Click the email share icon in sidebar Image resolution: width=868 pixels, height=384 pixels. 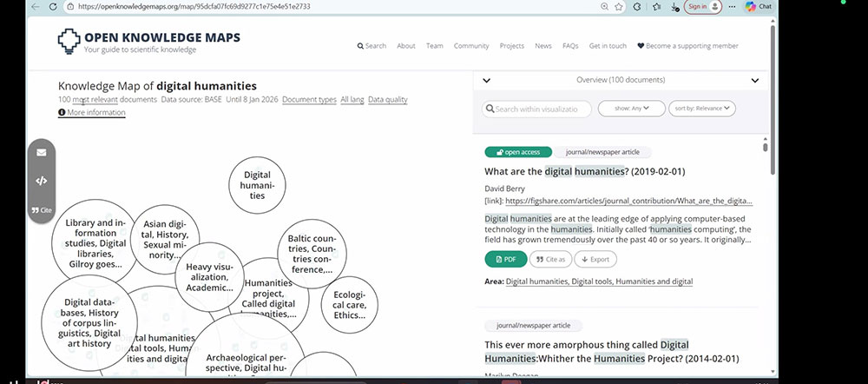point(41,153)
